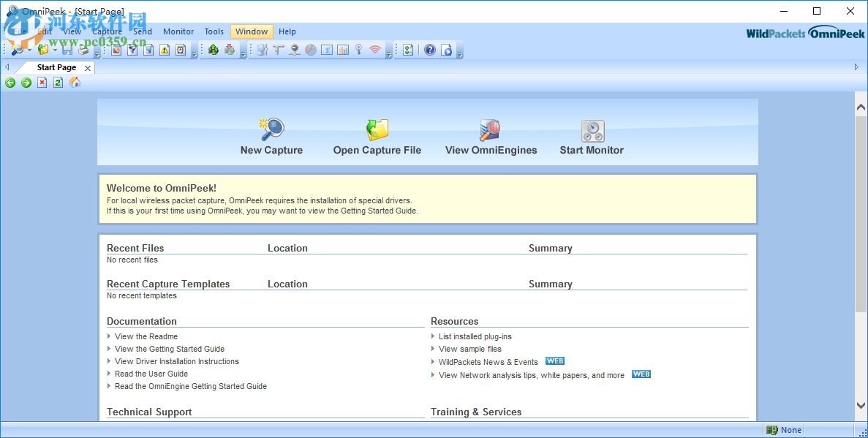
Task: Click the Start Monitor icon
Action: 592,131
